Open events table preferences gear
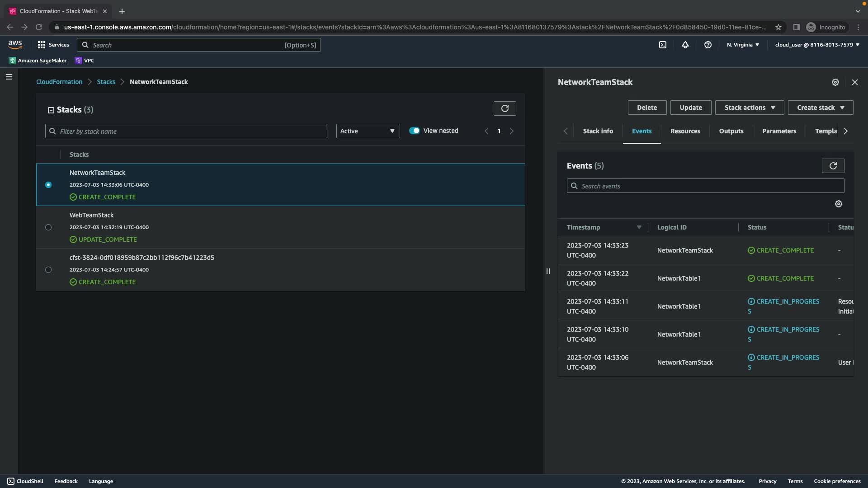Image resolution: width=868 pixels, height=488 pixels. (839, 204)
